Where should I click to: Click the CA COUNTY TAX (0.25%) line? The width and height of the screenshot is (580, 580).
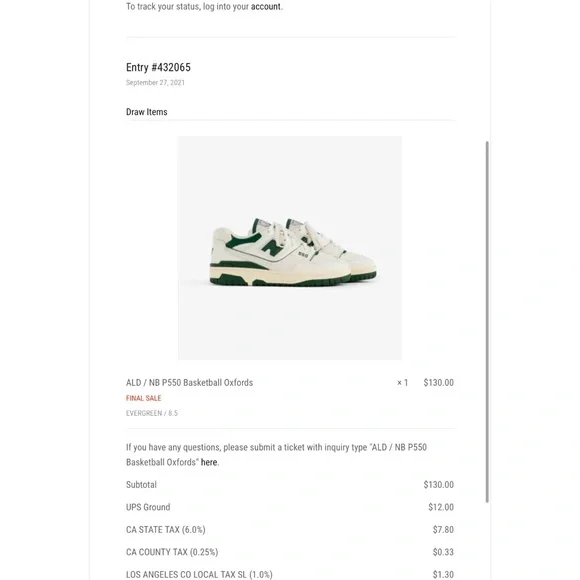172,552
